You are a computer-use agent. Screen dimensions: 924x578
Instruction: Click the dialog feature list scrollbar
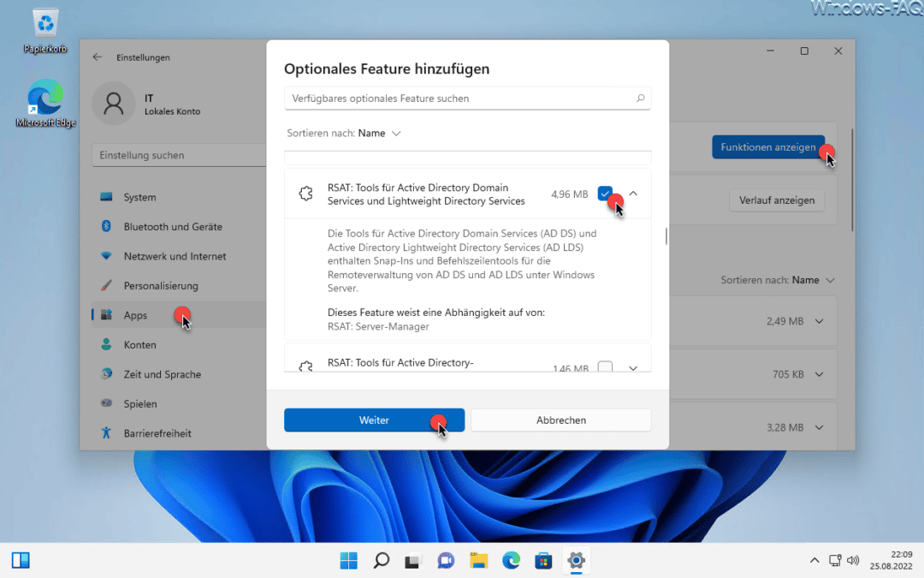(x=666, y=236)
